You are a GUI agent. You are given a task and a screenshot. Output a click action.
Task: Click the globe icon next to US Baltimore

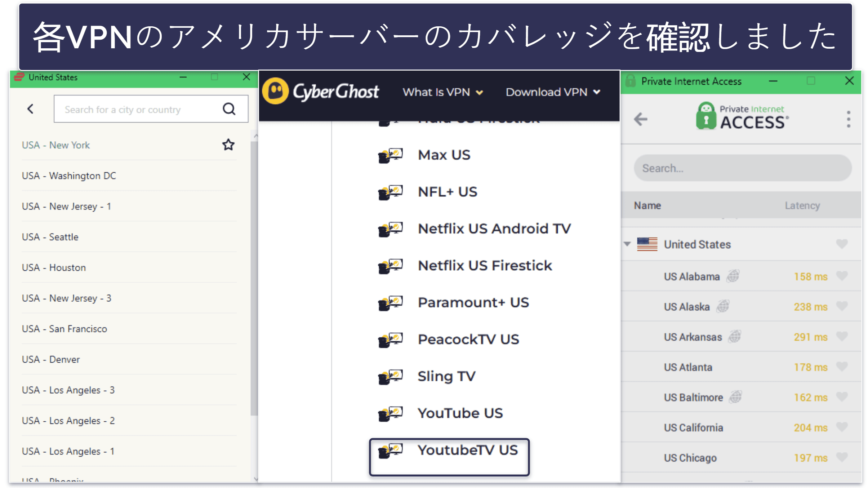click(x=735, y=397)
